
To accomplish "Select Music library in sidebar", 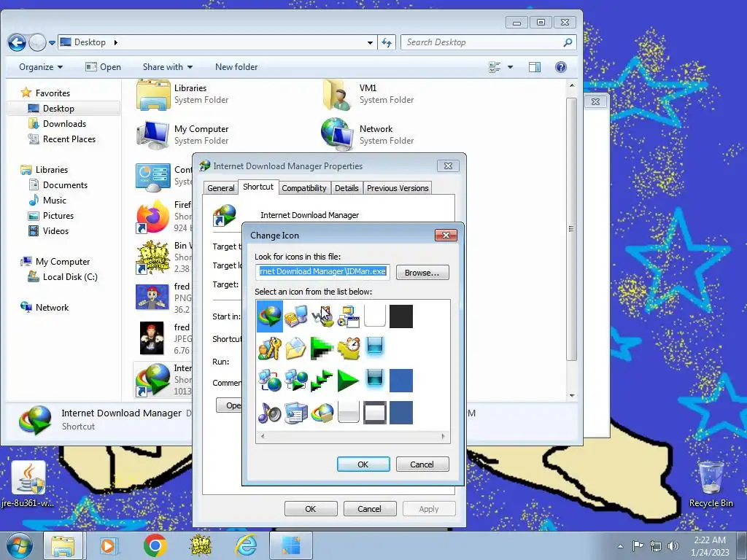I will click(54, 200).
